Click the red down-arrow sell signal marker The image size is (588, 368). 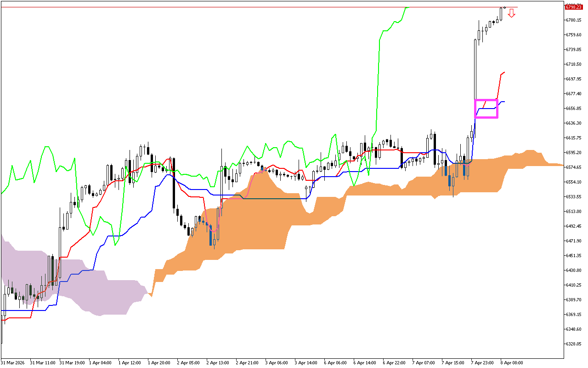(x=512, y=14)
